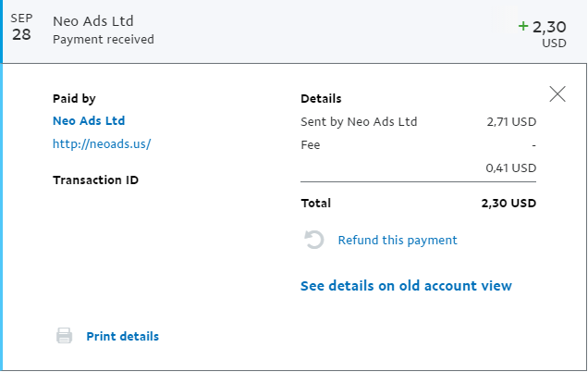This screenshot has height=372, width=588.
Task: Close the transaction details panel
Action: pyautogui.click(x=557, y=93)
